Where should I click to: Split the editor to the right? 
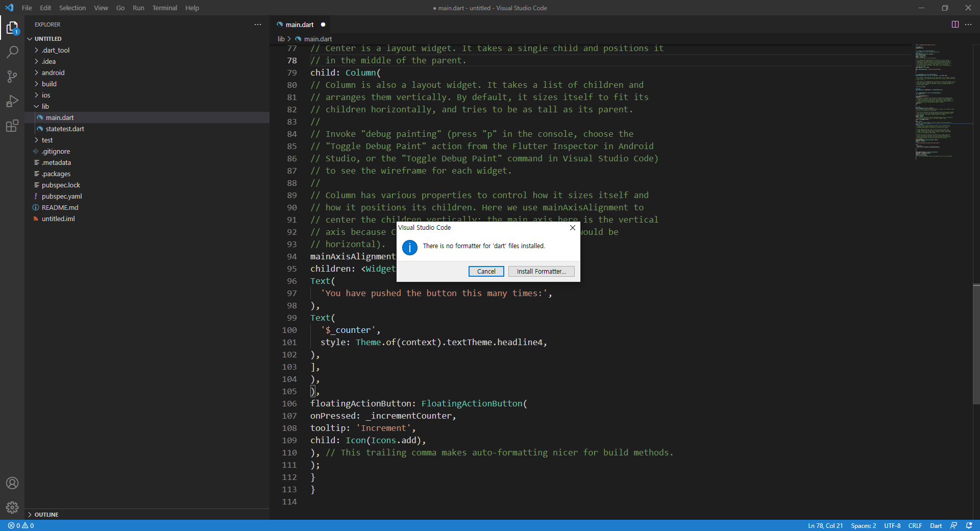pyautogui.click(x=955, y=25)
